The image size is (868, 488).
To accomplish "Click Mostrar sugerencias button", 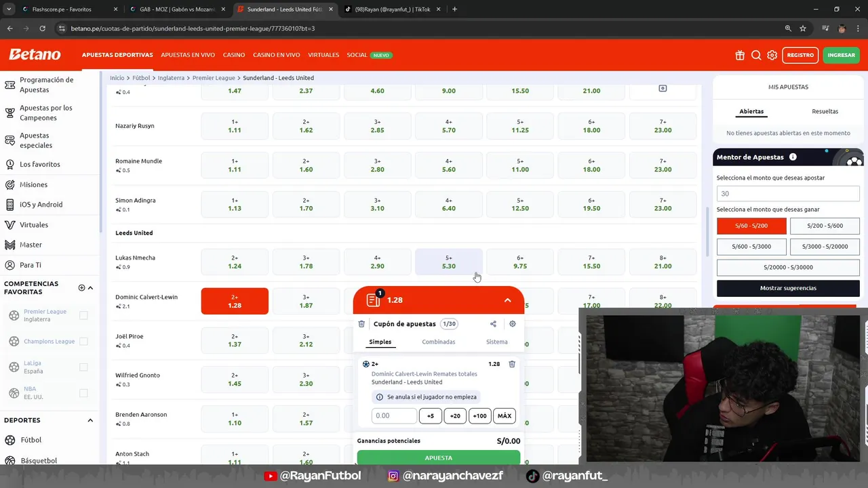I will point(788,288).
